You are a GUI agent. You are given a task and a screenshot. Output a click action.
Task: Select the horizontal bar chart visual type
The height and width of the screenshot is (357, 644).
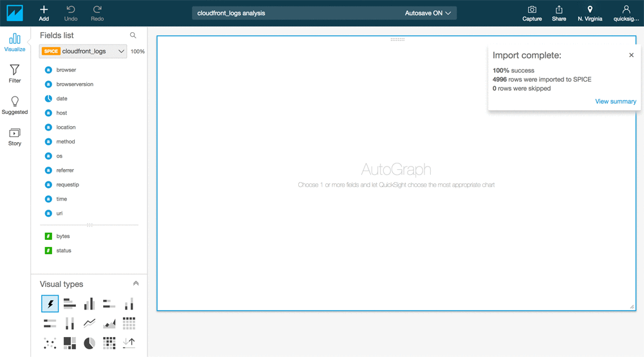coord(70,304)
